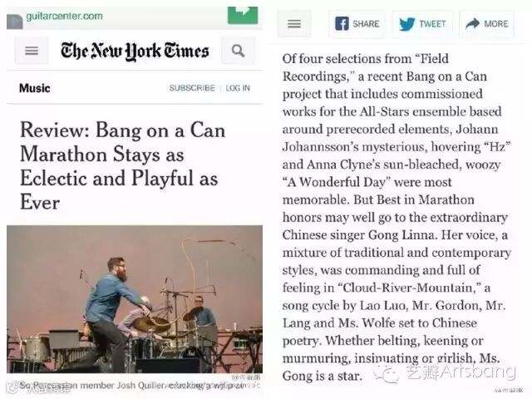Click the SHARE text button
532x399 pixels.
click(x=366, y=24)
